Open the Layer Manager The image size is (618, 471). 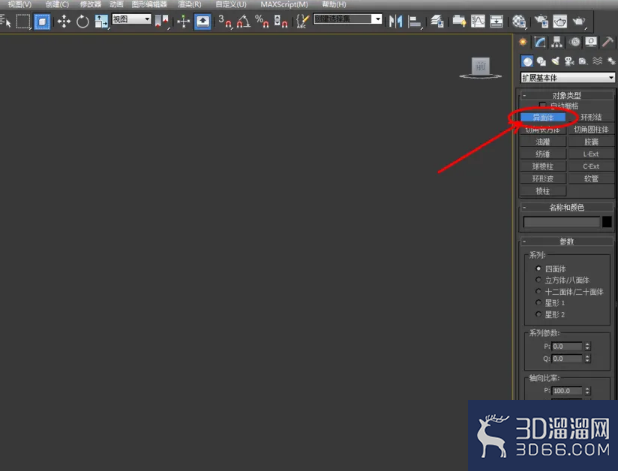tap(437, 21)
